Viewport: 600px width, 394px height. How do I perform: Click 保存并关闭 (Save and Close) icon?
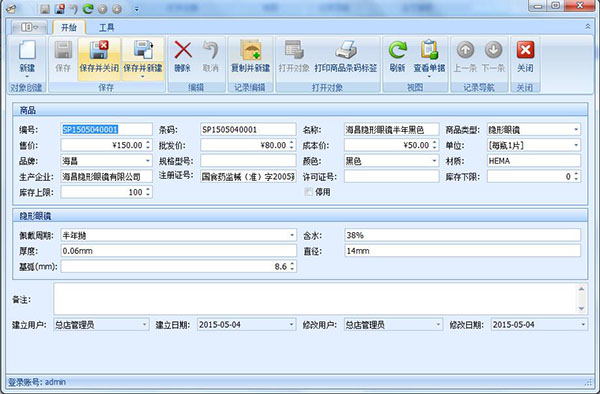pos(99,51)
